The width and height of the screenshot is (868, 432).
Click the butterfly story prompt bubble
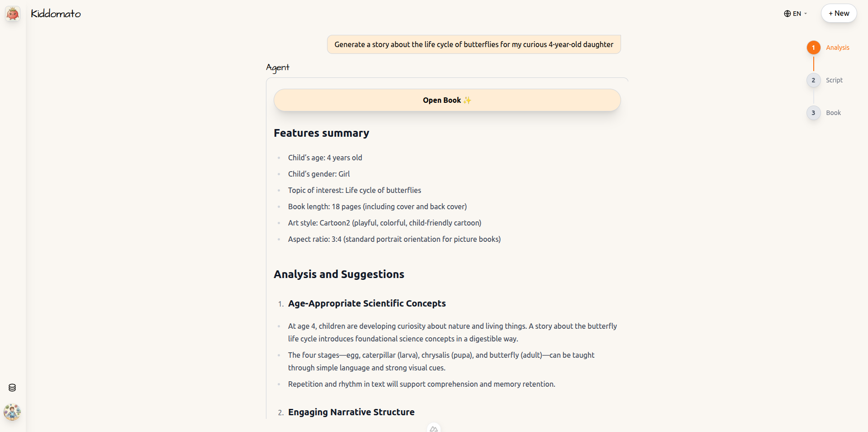click(x=473, y=44)
